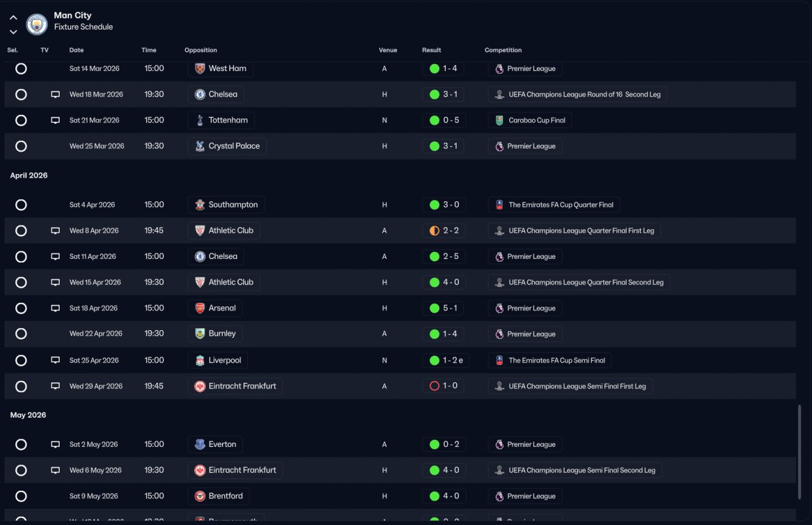This screenshot has height=525, width=812.
Task: Click the up chevron beside Man City
Action: pos(13,18)
